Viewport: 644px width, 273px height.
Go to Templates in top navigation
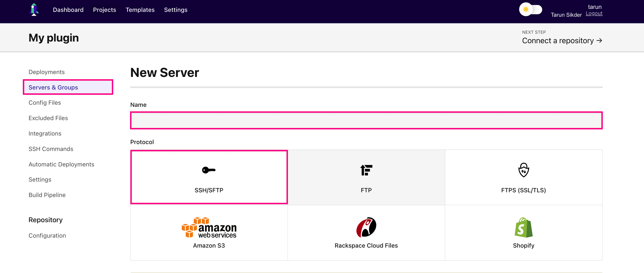point(140,10)
